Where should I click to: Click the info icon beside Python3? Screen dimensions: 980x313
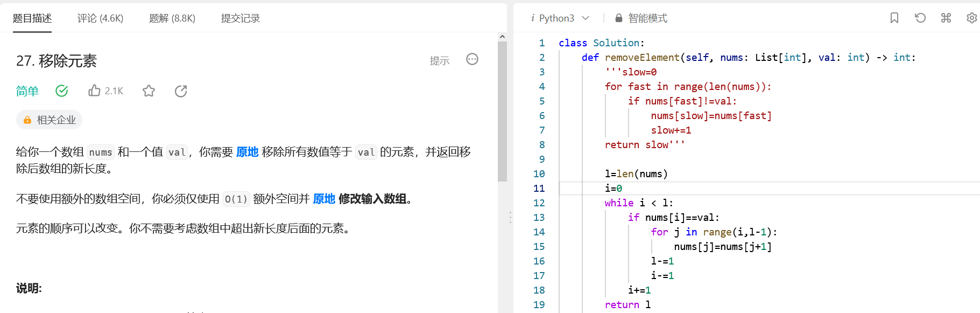(x=533, y=18)
